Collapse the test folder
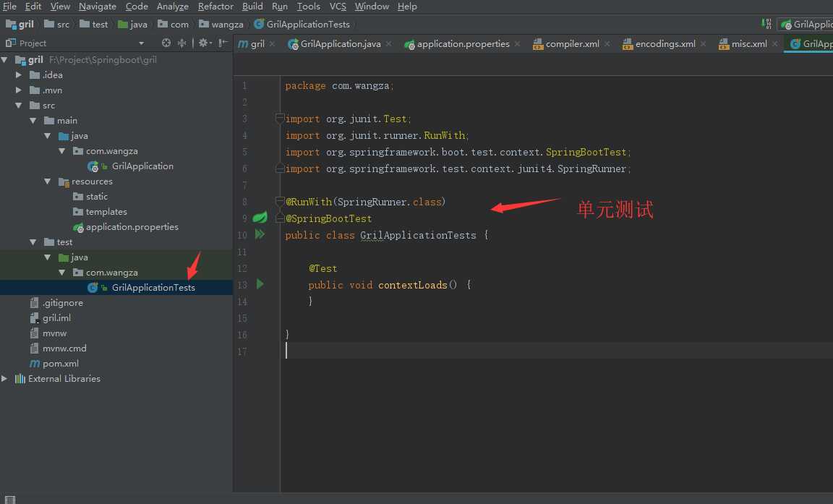This screenshot has height=504, width=833. coord(33,242)
